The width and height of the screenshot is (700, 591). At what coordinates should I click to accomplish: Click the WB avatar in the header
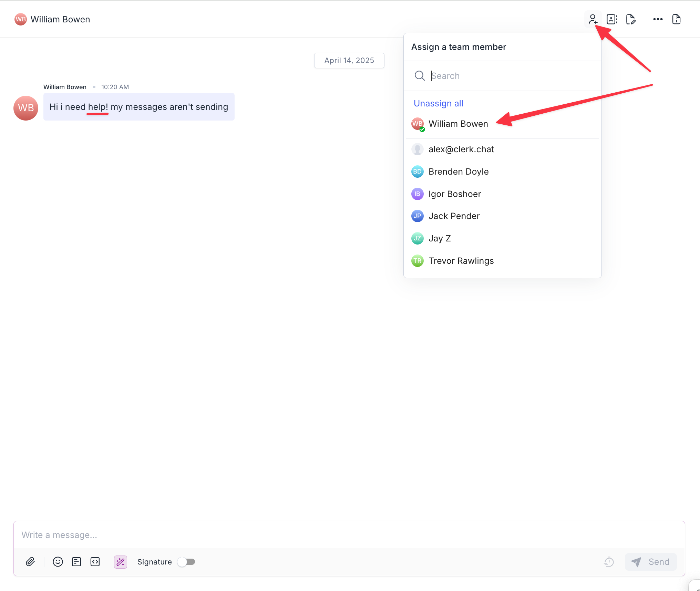21,19
